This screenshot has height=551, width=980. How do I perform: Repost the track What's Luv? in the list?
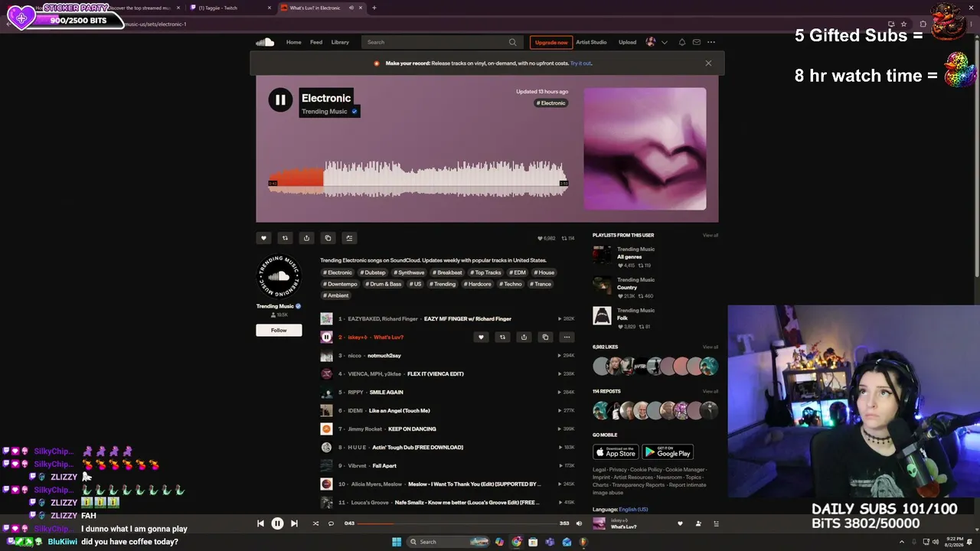click(x=502, y=337)
